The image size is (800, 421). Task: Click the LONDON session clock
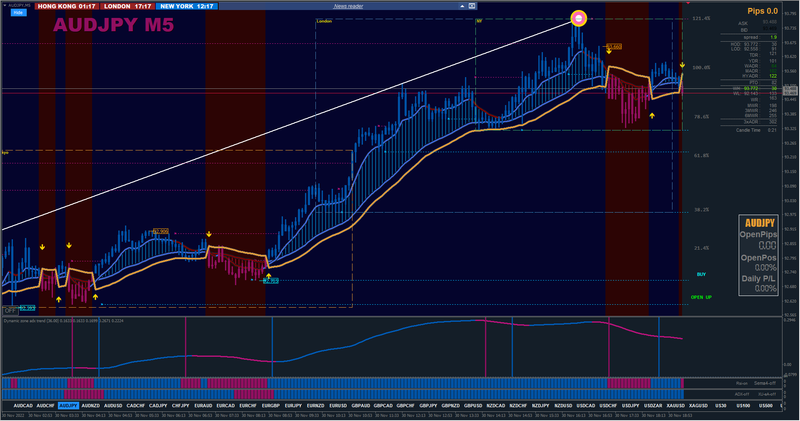pos(128,6)
